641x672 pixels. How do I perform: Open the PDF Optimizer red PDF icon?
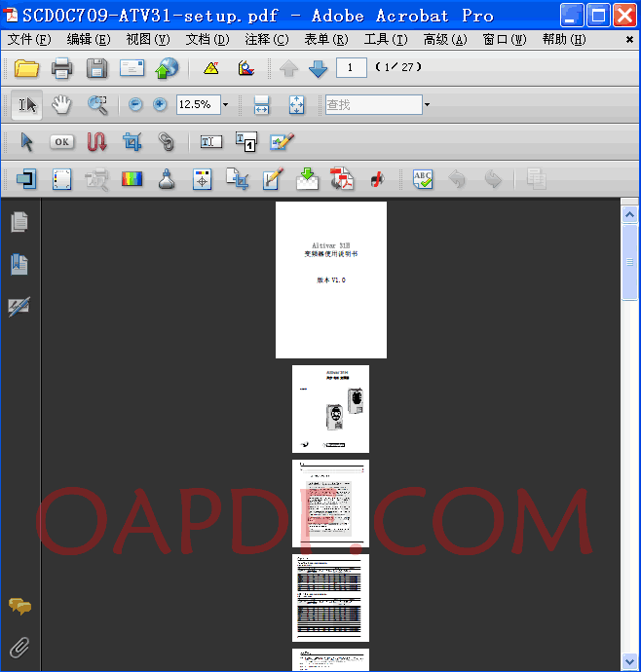342,179
